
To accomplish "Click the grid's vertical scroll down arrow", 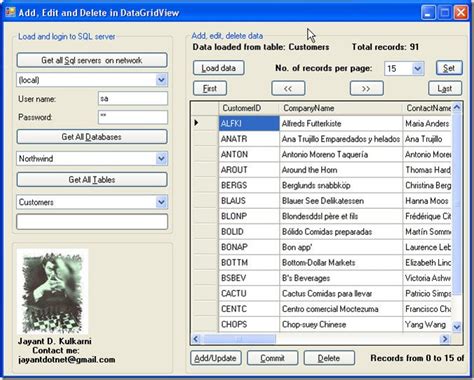I will 457,327.
